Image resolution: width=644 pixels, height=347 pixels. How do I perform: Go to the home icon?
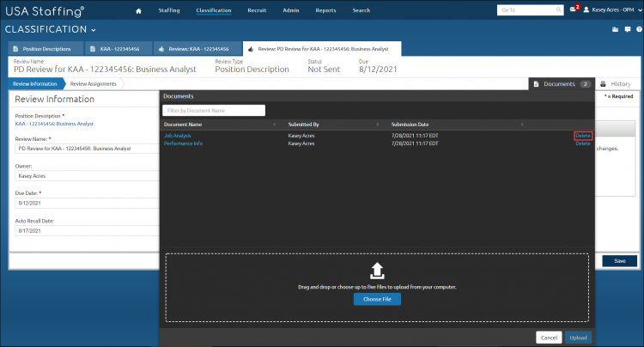tap(138, 11)
